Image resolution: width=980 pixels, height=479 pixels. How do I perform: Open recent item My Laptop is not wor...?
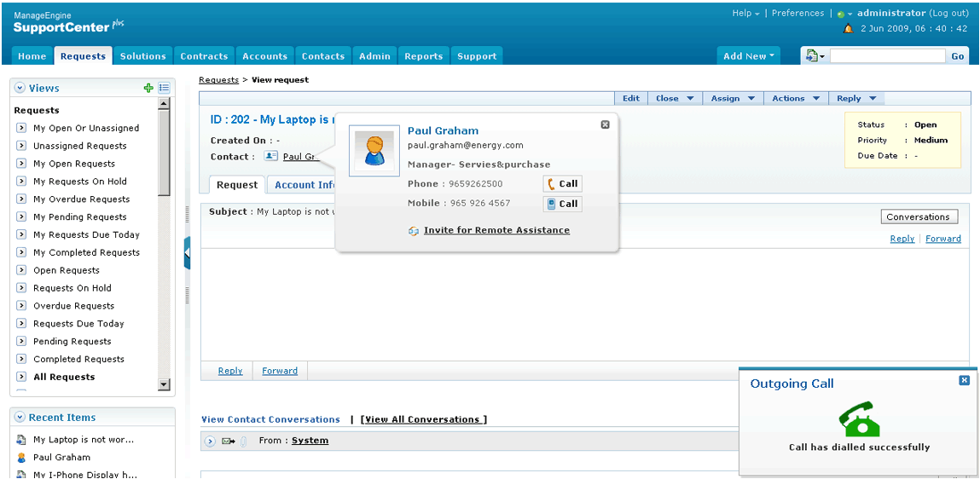83,440
